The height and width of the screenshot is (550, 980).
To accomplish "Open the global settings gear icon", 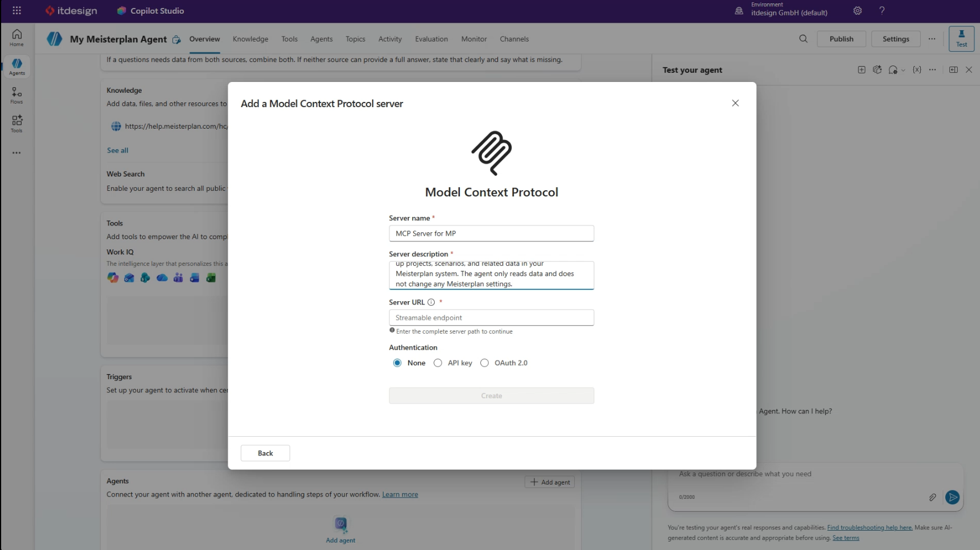I will pos(857,11).
